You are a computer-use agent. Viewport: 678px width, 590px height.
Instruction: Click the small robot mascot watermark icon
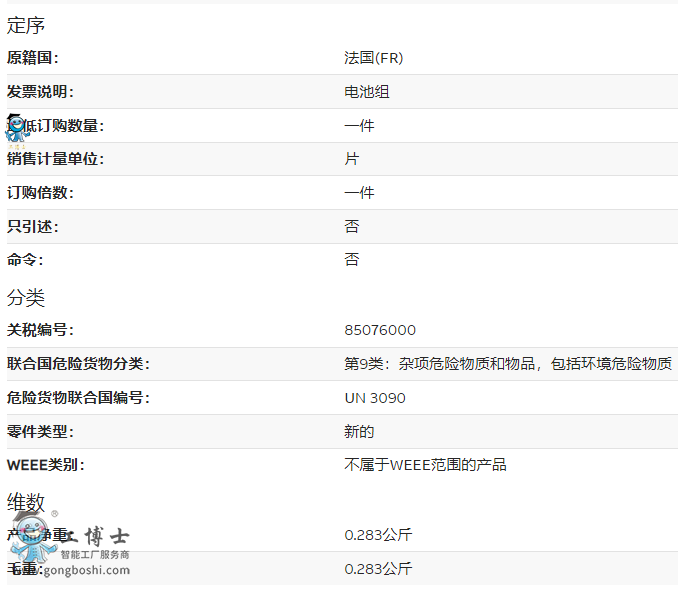tap(17, 129)
